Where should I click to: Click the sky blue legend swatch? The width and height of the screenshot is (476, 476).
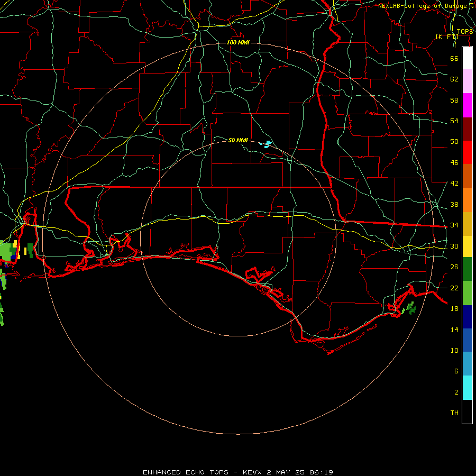pos(467,364)
